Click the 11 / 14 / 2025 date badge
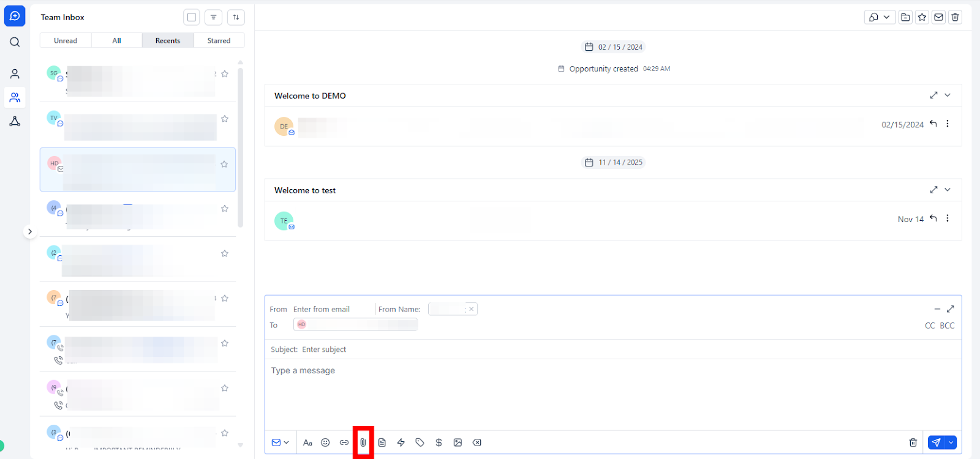The image size is (980, 459). coord(614,162)
